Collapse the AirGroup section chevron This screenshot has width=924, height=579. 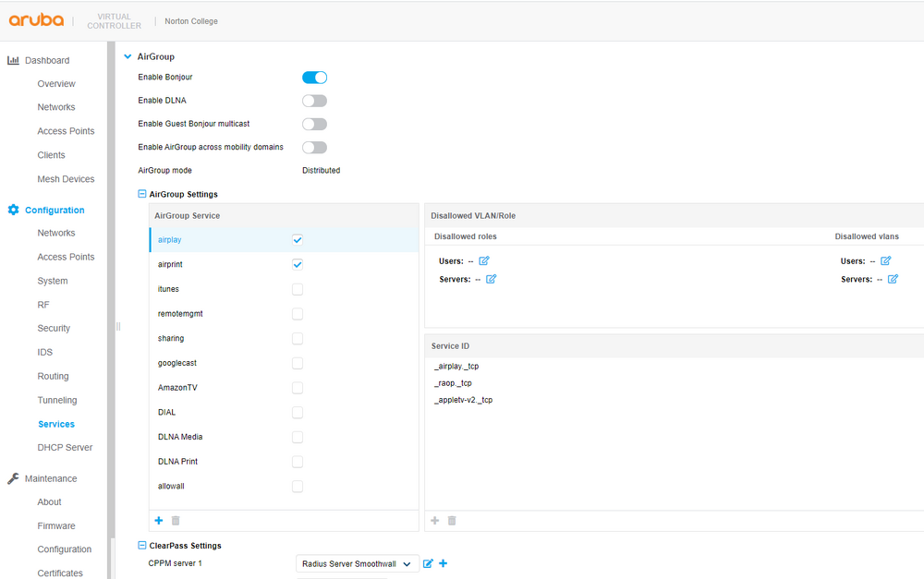128,56
